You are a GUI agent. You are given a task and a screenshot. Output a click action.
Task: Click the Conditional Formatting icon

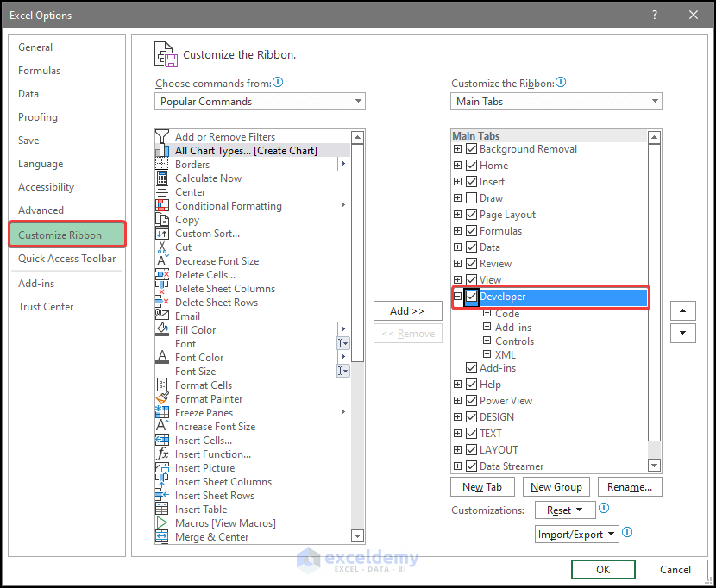pyautogui.click(x=162, y=206)
